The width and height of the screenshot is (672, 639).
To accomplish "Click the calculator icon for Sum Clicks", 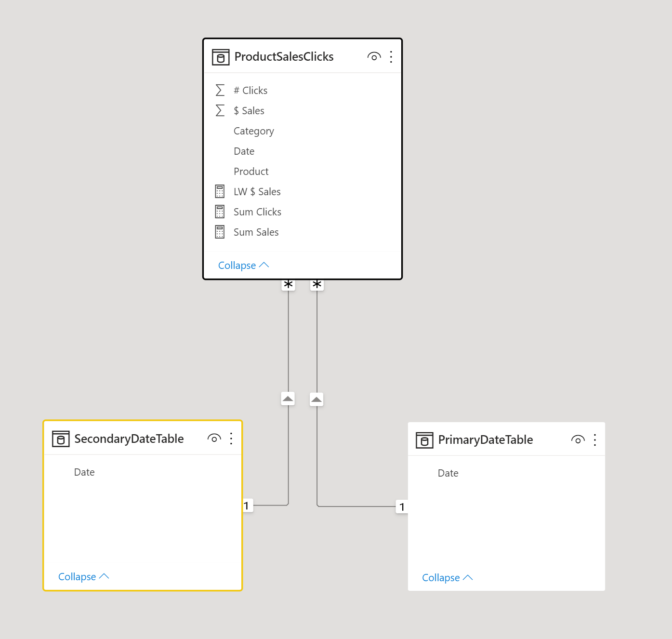I will pyautogui.click(x=220, y=212).
